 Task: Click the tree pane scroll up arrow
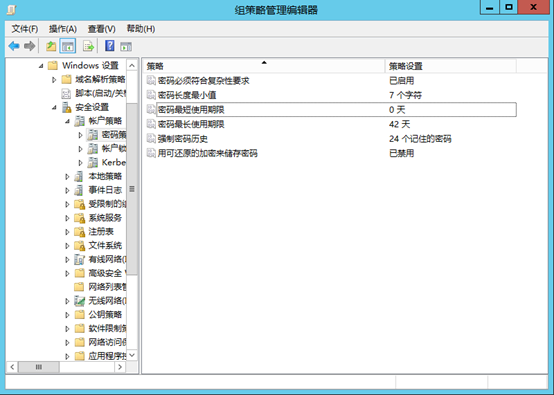pos(132,66)
